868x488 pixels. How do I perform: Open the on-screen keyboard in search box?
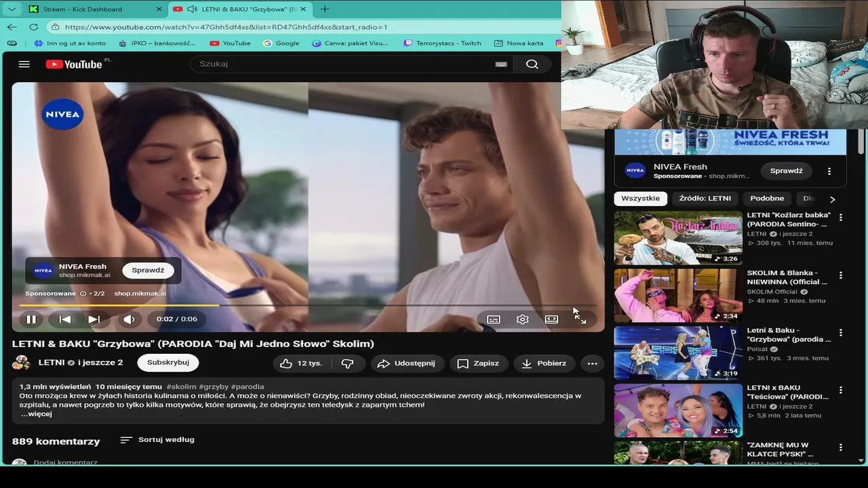click(x=501, y=64)
